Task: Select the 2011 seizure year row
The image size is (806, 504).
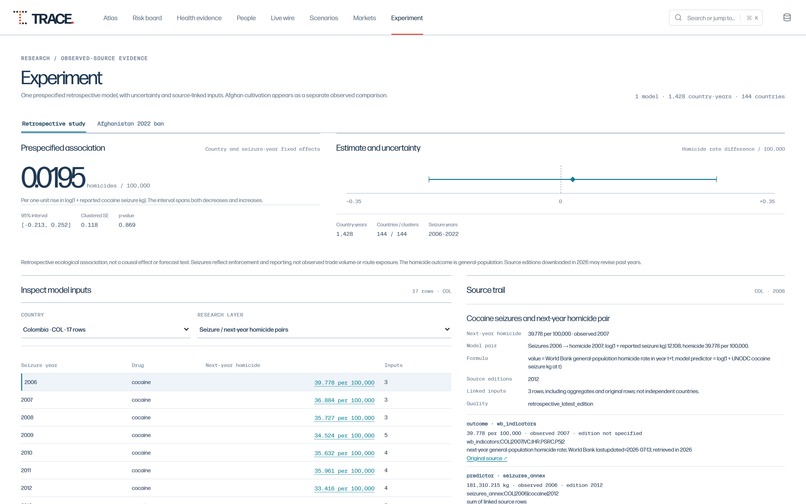Action: tap(236, 470)
